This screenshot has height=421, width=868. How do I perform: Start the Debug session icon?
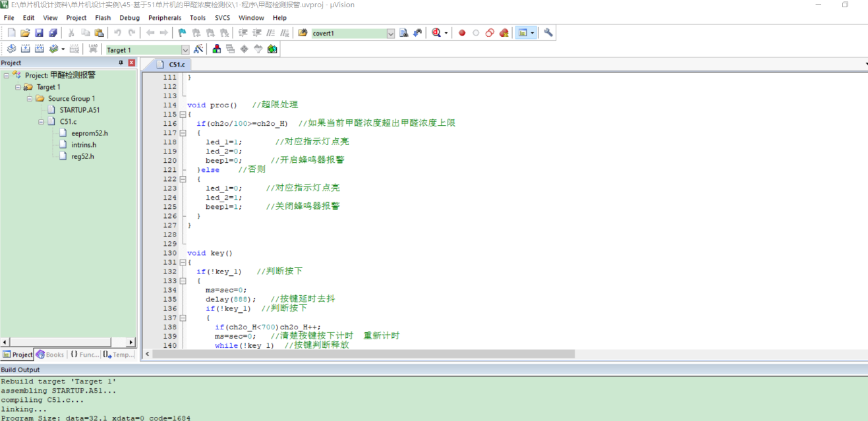436,33
